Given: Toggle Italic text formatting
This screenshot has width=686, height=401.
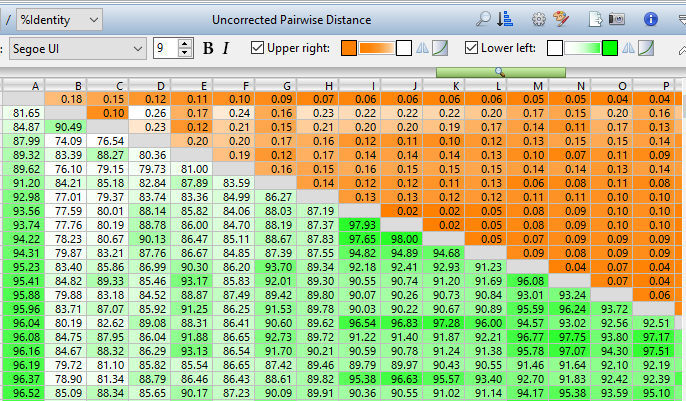Looking at the screenshot, I should pos(226,48).
